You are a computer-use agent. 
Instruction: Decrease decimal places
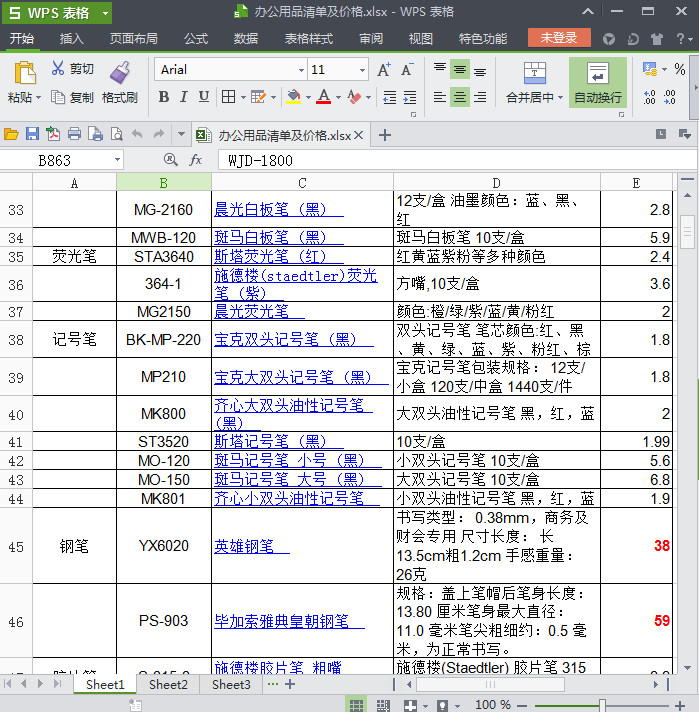pyautogui.click(x=670, y=97)
